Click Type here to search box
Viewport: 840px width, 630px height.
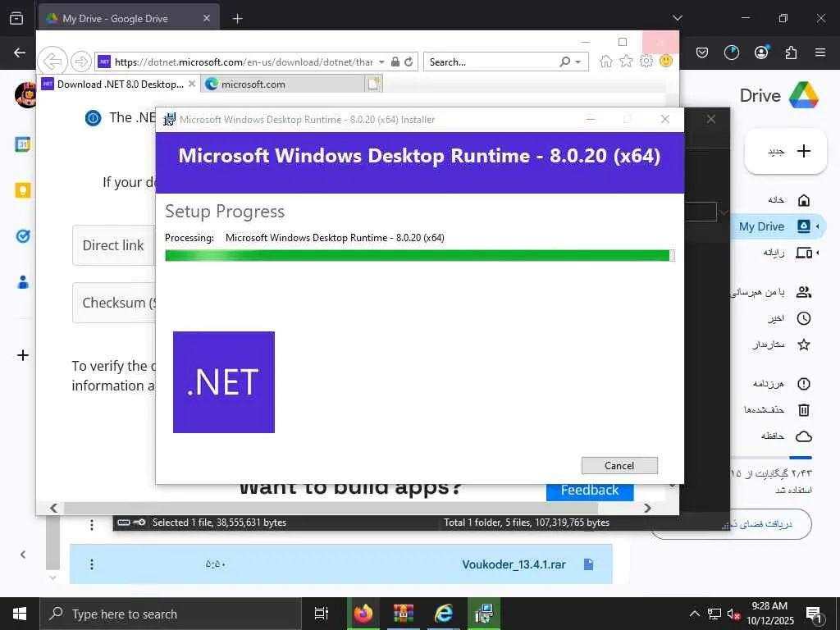pyautogui.click(x=171, y=614)
